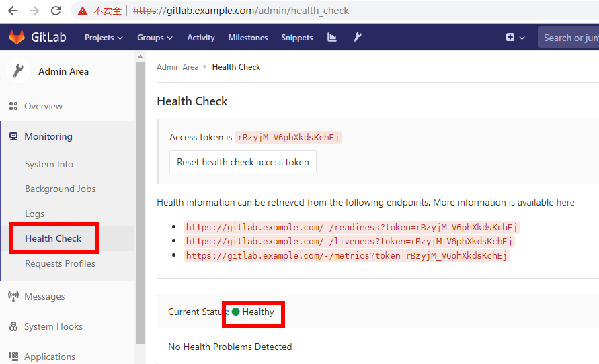Open the 'here' documentation link

click(565, 202)
